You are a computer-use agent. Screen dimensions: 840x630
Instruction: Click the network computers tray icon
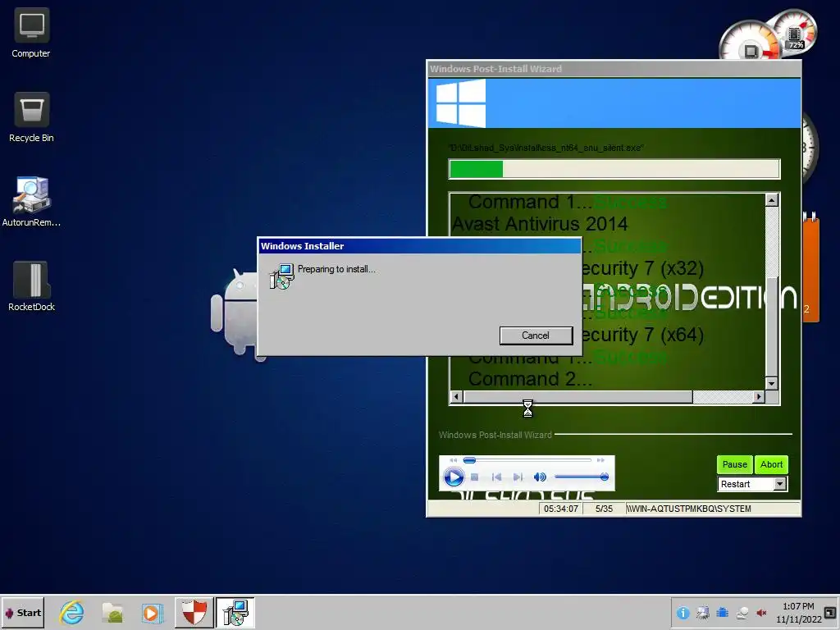coord(702,613)
